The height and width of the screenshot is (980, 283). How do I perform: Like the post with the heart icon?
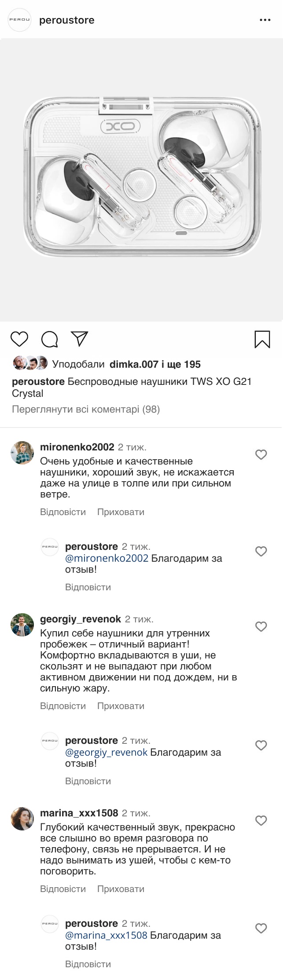[19, 339]
